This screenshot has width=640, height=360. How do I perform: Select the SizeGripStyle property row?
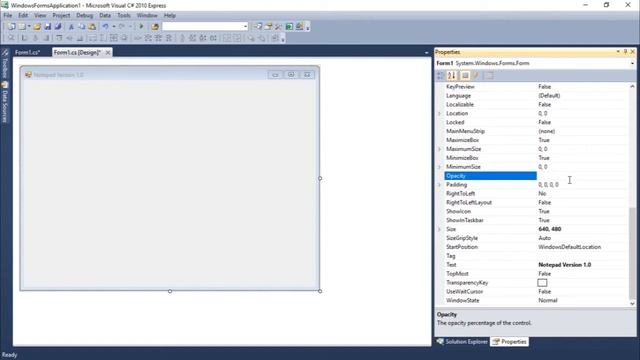[x=536, y=238]
